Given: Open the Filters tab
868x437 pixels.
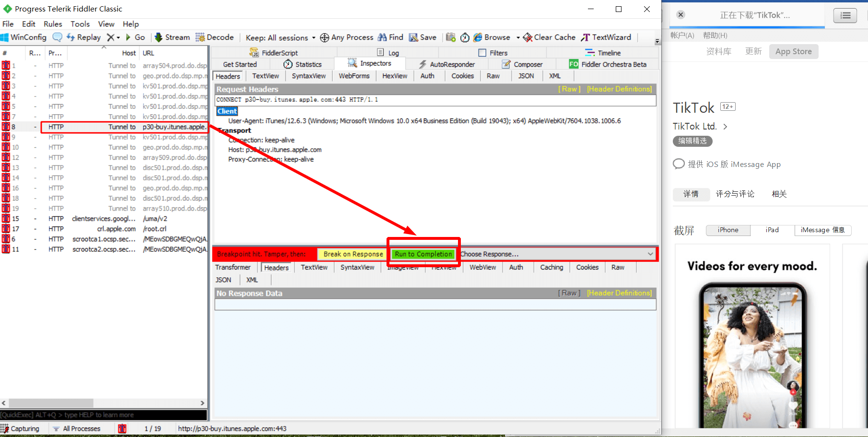Looking at the screenshot, I should [493, 53].
